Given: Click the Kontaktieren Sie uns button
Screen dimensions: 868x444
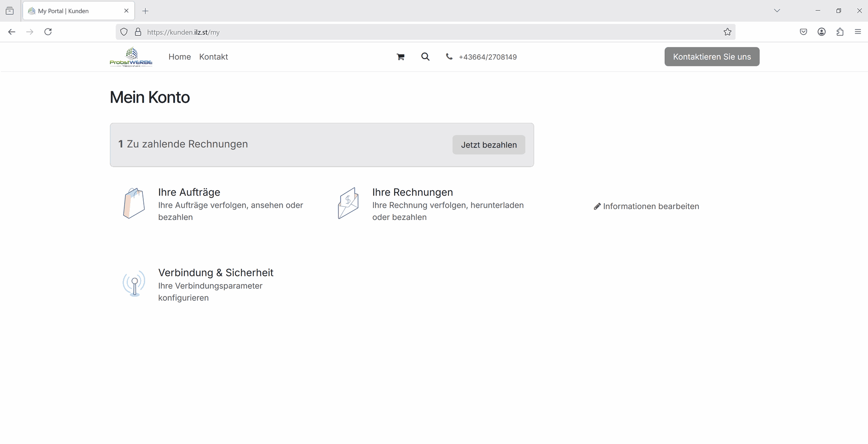Looking at the screenshot, I should [x=712, y=57].
